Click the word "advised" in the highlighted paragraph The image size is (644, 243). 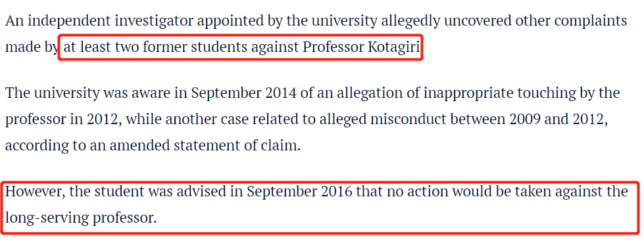(204, 191)
